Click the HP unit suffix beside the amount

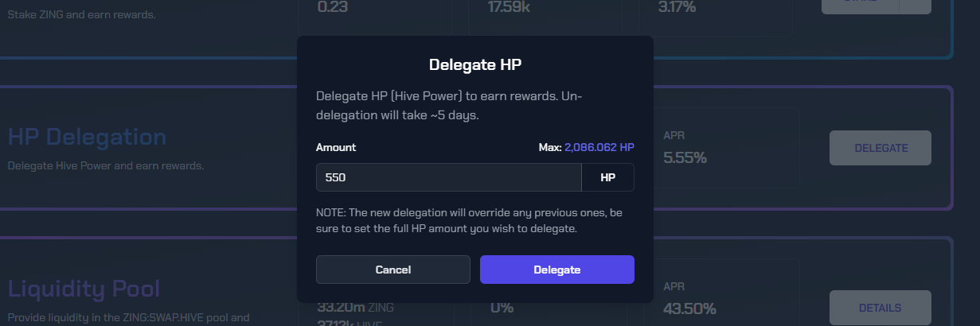tap(607, 178)
